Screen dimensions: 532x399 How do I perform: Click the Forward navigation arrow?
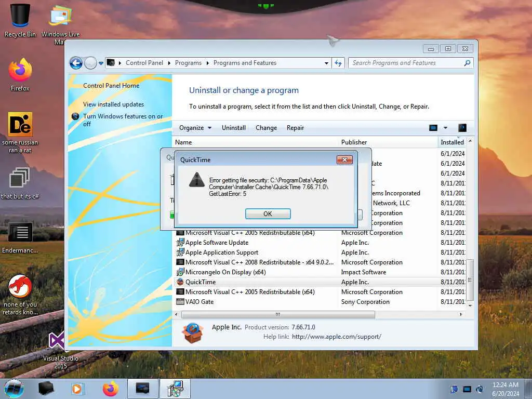click(x=90, y=63)
